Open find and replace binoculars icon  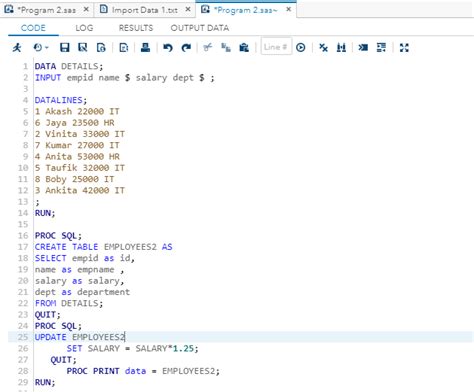pyautogui.click(x=341, y=48)
